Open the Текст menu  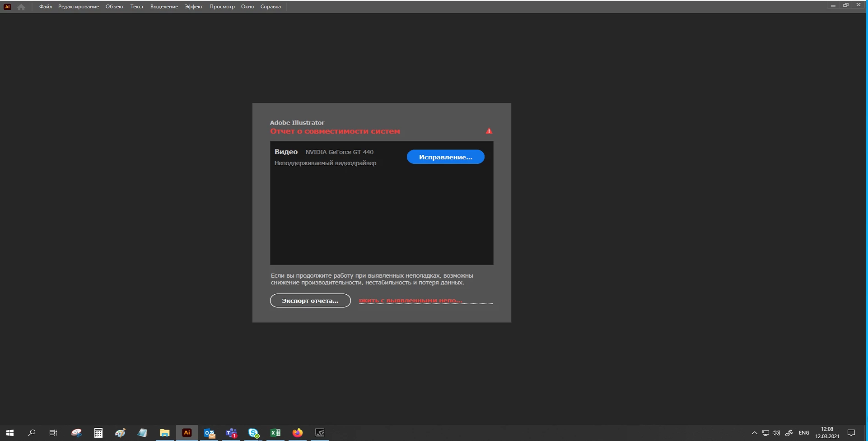click(137, 7)
